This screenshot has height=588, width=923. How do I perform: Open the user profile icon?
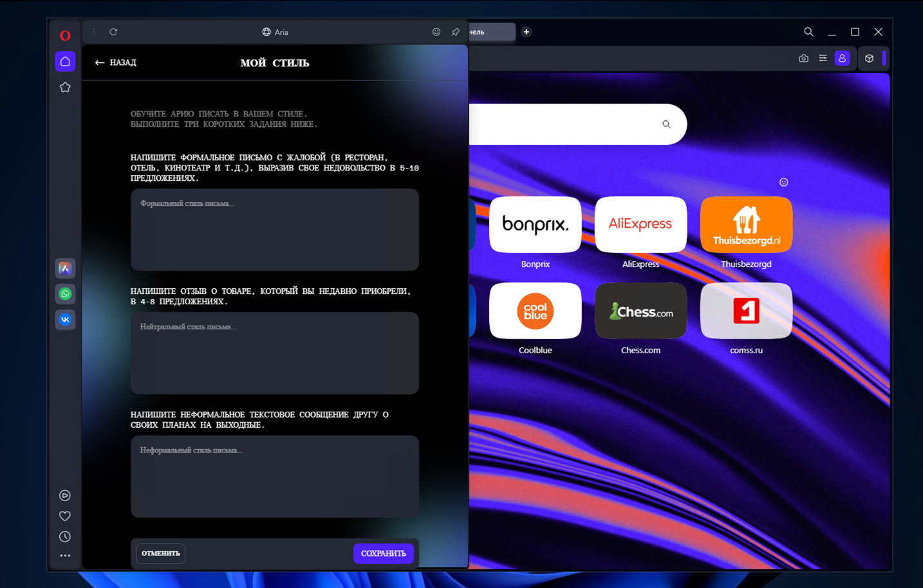tap(843, 59)
